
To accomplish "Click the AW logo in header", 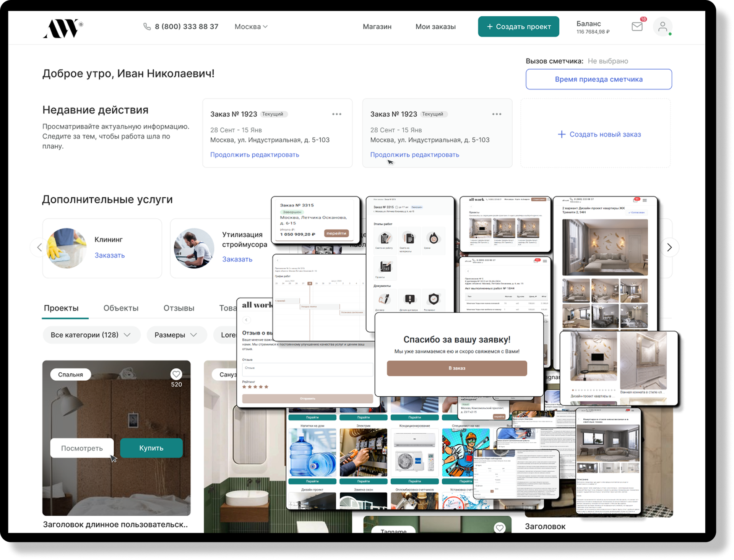I will point(63,28).
